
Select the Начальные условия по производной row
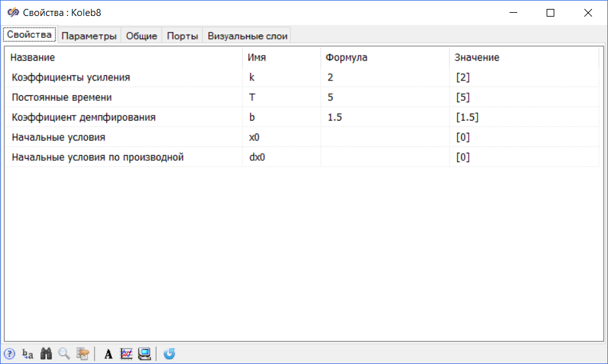(x=97, y=157)
